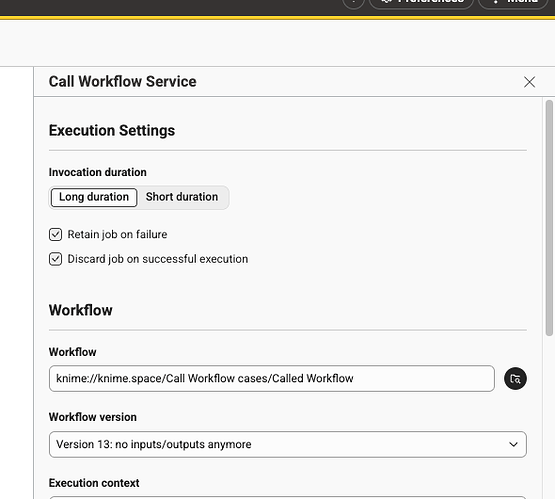Click the Call Workflow Service title
The height and width of the screenshot is (499, 555).
point(122,82)
